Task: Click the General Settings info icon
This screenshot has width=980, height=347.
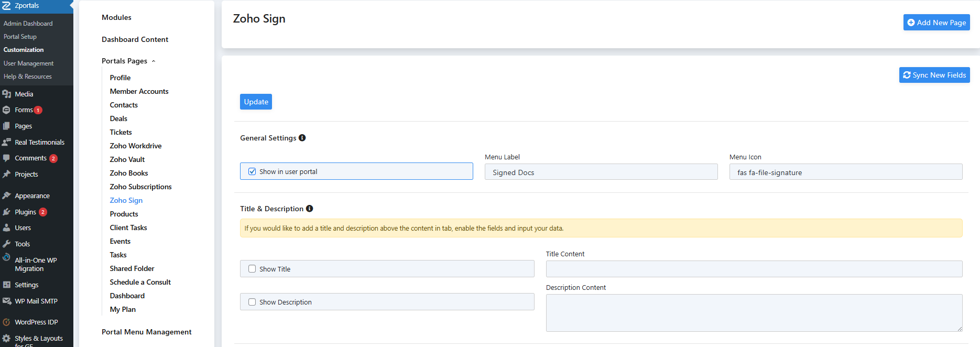Action: click(x=302, y=138)
